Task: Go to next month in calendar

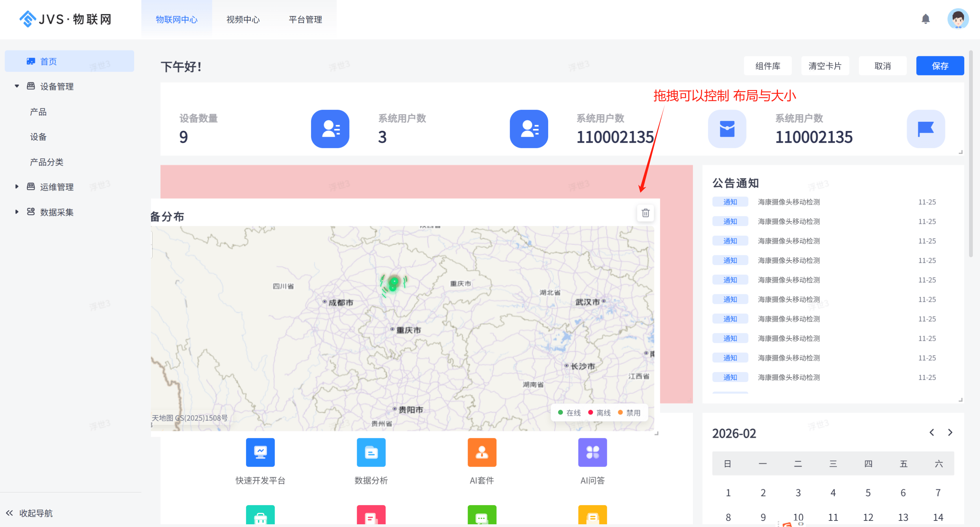Action: point(950,432)
